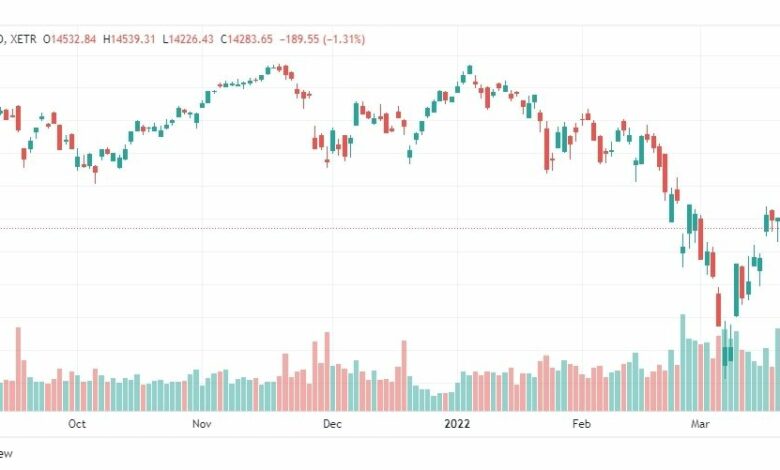Click the close value C14283.65 in legend
This screenshot has height=470, width=780.
[x=247, y=39]
